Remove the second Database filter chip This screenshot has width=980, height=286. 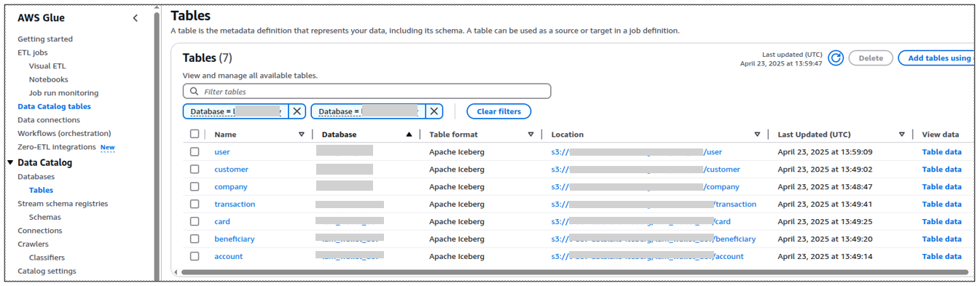coord(434,111)
